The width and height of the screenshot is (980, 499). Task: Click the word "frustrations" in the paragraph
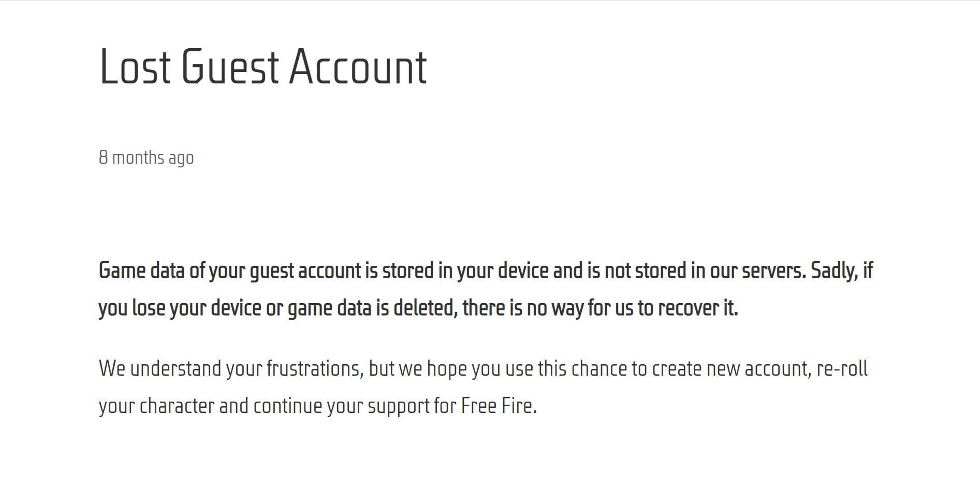(x=315, y=369)
